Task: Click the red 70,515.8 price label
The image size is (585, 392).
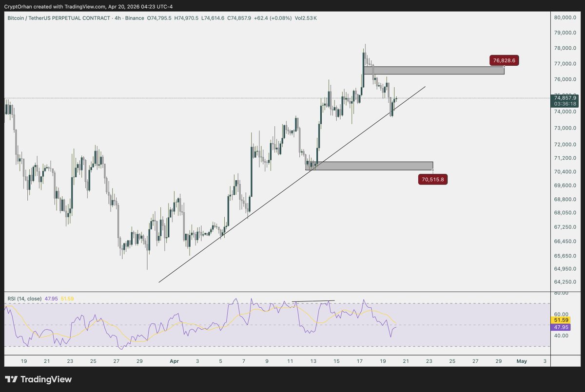Action: coord(433,179)
